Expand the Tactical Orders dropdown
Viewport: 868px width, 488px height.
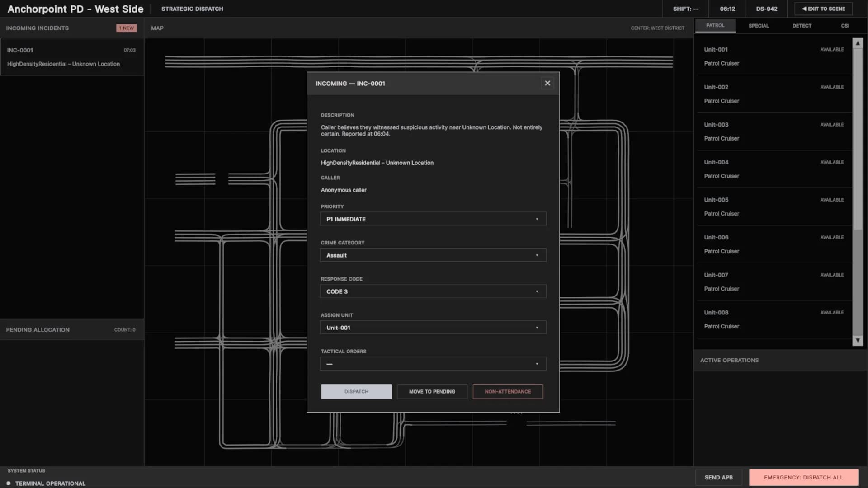point(433,364)
